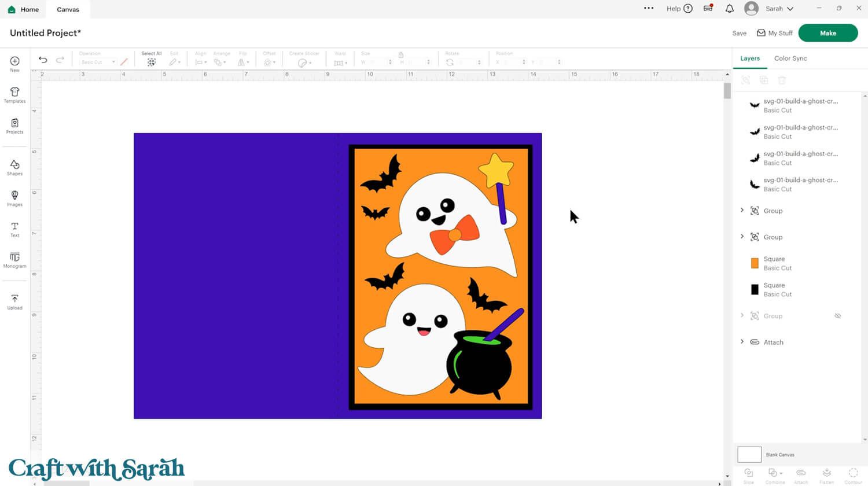Screen dimensions: 868x486
Task: Go to the Home tab
Action: point(24,9)
